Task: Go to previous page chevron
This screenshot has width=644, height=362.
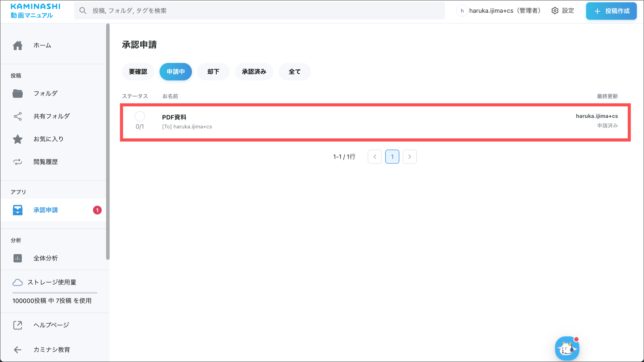Action: (375, 157)
